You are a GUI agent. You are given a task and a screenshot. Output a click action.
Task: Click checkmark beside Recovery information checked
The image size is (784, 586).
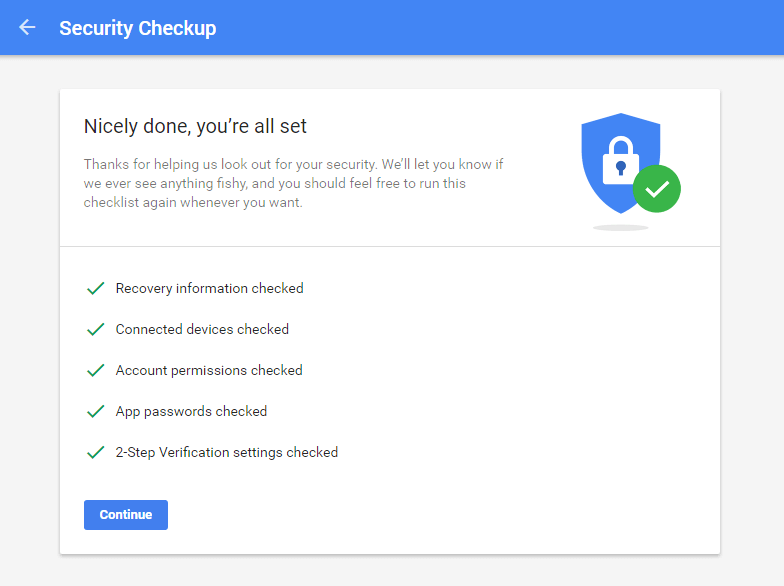(x=96, y=288)
